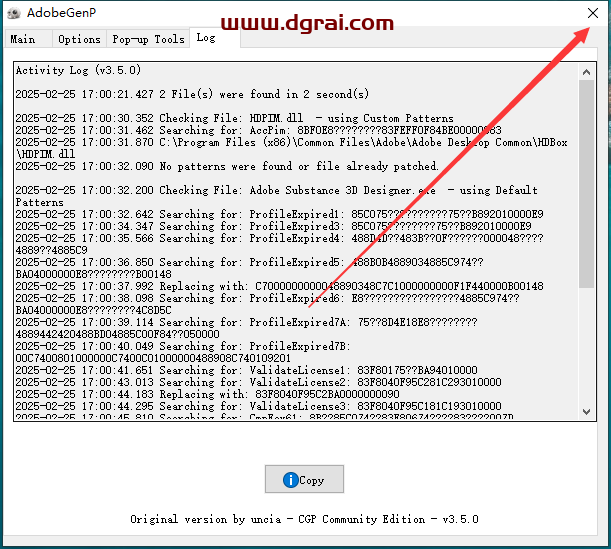Image resolution: width=611 pixels, height=549 pixels.
Task: Click the log scrollbar down arrow
Action: [x=586, y=411]
